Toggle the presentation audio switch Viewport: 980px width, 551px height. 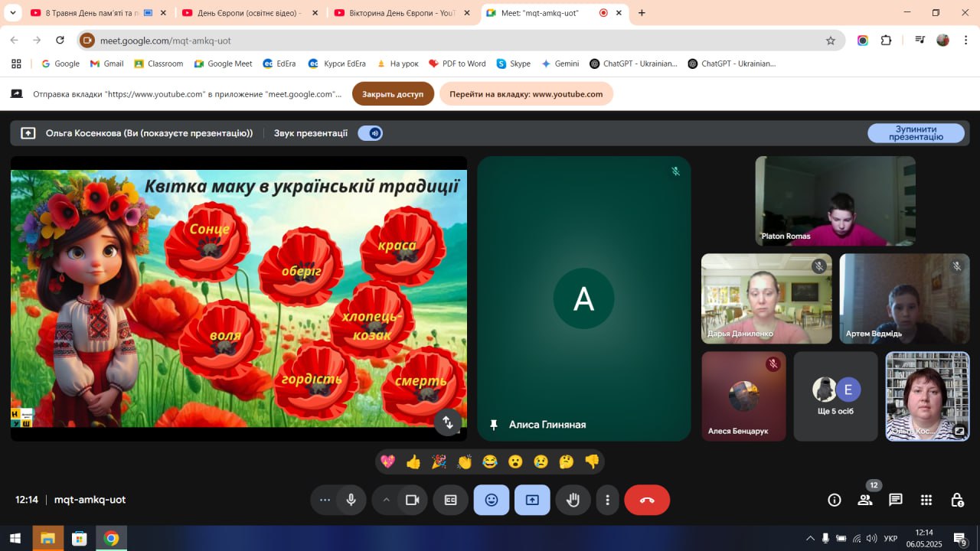pyautogui.click(x=371, y=133)
